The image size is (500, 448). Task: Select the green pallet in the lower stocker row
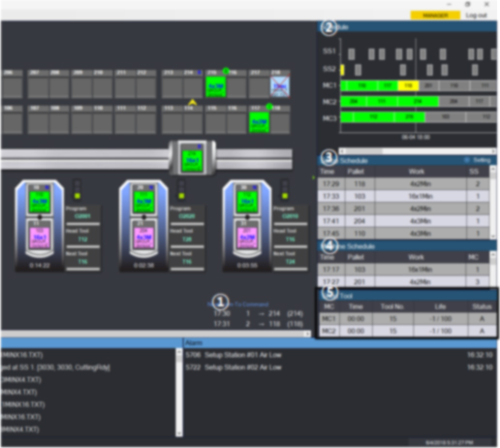(x=259, y=122)
